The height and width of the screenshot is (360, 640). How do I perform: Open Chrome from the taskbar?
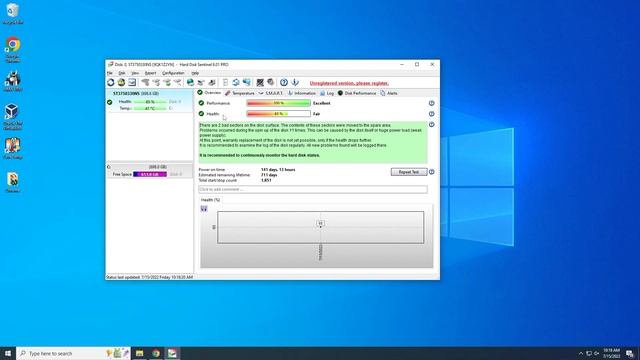pyautogui.click(x=156, y=353)
